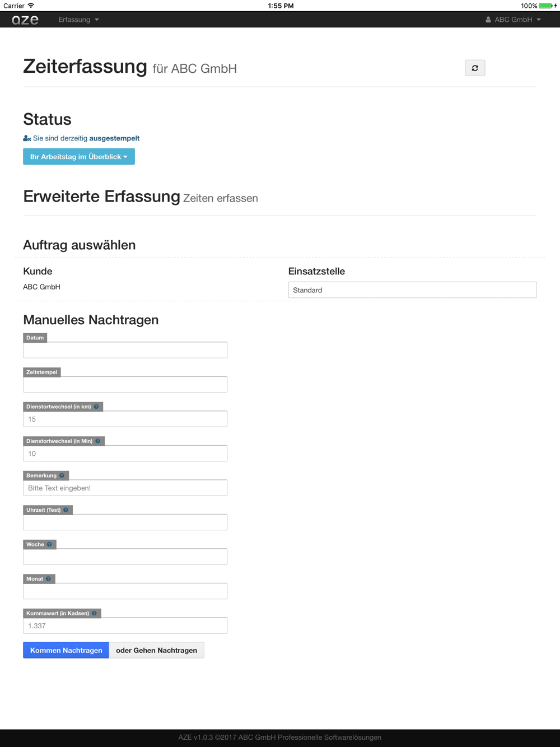Screen dimensions: 560x747
Task: Click the refresh icon button
Action: (x=475, y=68)
